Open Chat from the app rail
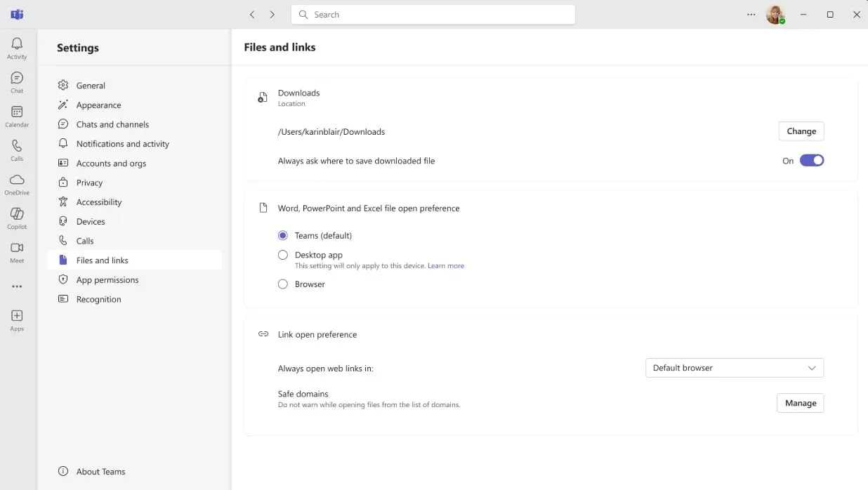Viewport: 868px width, 490px height. [x=17, y=78]
